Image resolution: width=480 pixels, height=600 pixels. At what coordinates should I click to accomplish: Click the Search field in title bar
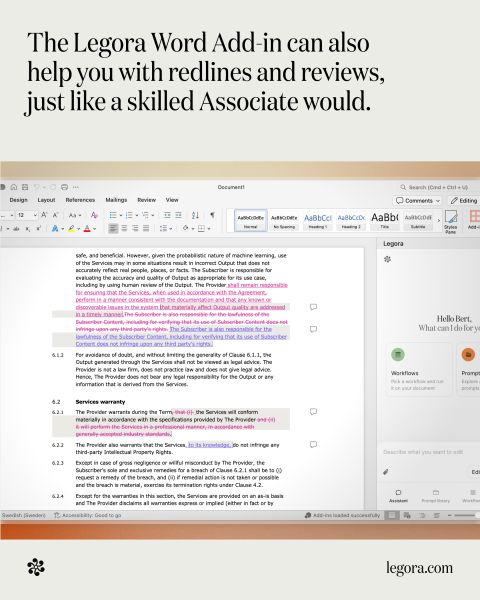tap(434, 187)
